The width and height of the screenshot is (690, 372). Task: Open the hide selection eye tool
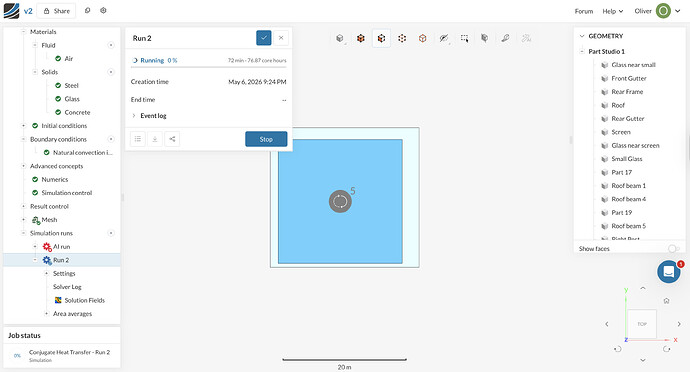[444, 38]
